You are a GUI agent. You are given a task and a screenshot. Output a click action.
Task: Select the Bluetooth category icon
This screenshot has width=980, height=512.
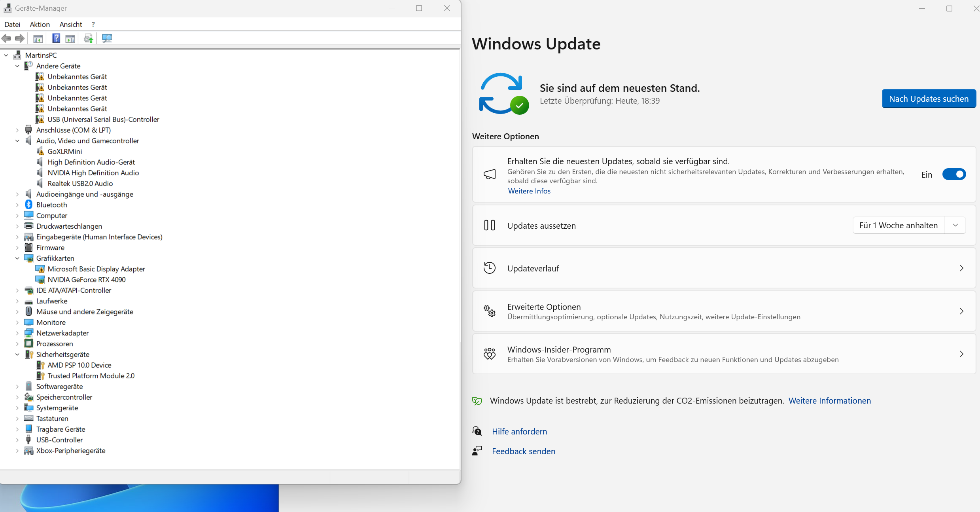point(28,205)
